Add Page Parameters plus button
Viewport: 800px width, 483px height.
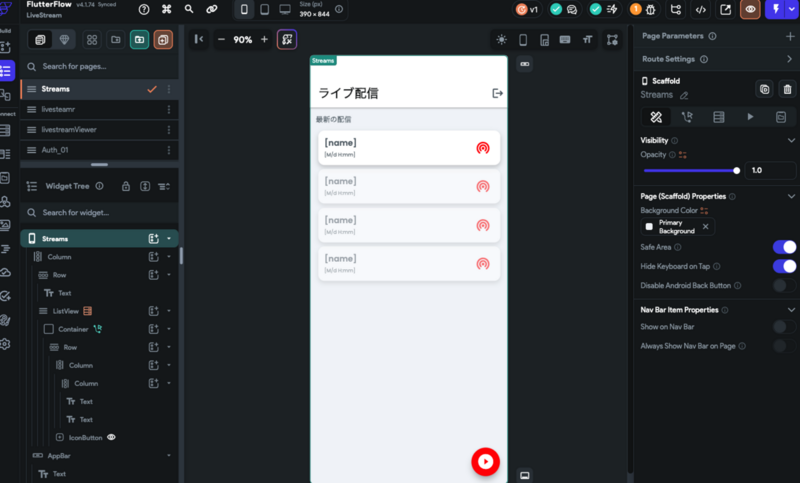pyautogui.click(x=790, y=36)
